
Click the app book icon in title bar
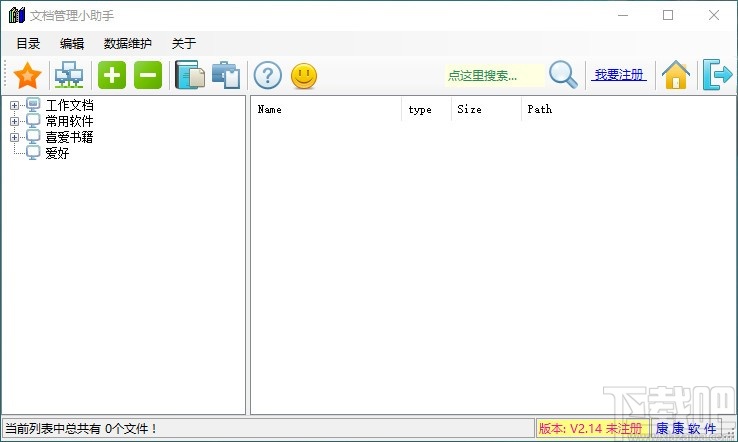click(x=17, y=15)
